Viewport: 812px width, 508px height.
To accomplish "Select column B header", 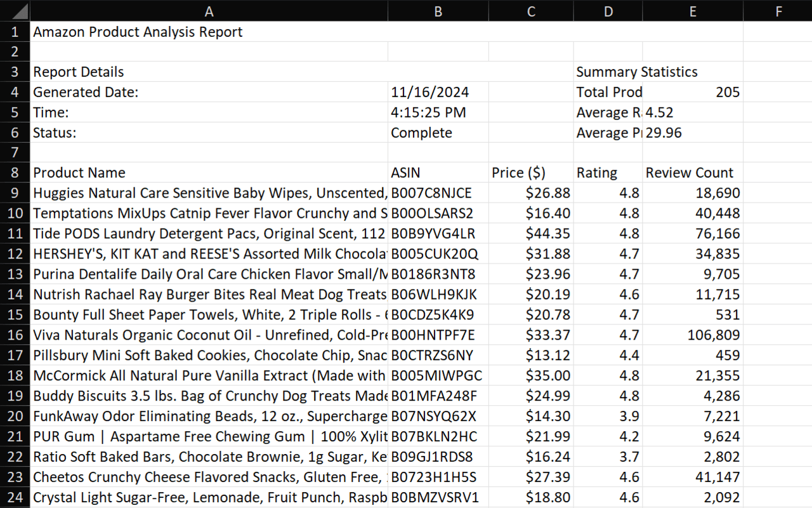I will click(x=438, y=11).
